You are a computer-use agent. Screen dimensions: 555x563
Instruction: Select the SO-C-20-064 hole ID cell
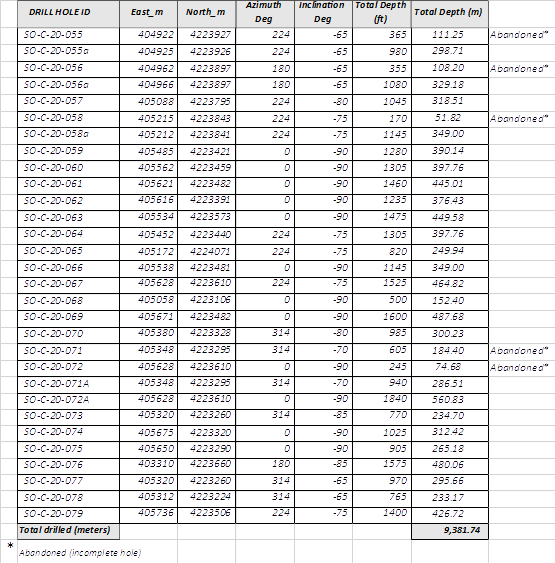point(68,235)
